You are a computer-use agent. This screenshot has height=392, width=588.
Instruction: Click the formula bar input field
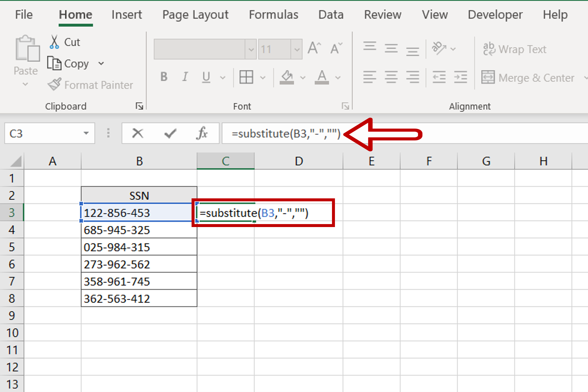284,134
